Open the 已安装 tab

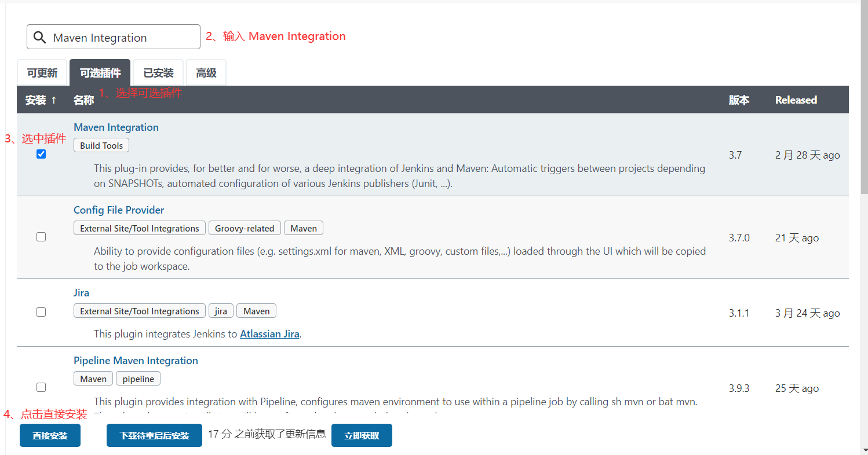[x=158, y=72]
